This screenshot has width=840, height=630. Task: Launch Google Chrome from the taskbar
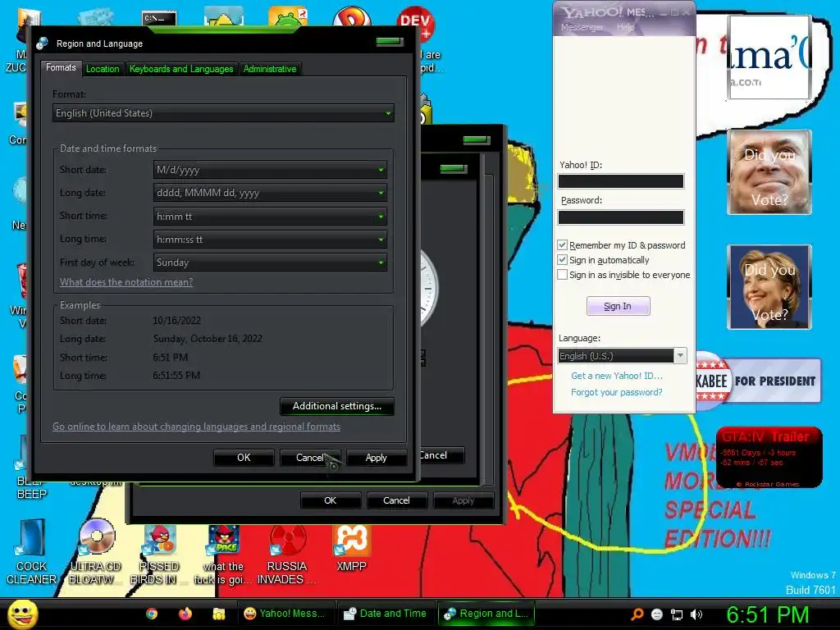point(152,614)
